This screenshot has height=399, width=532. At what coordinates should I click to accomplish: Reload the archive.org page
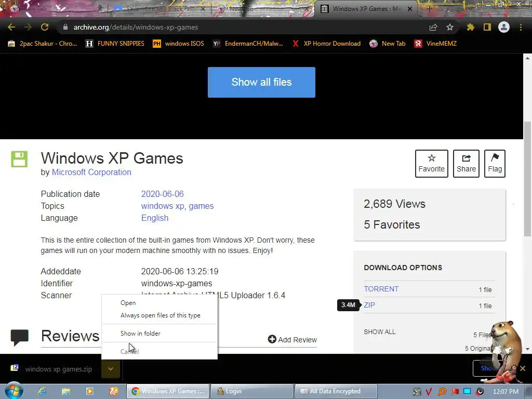[x=45, y=27]
